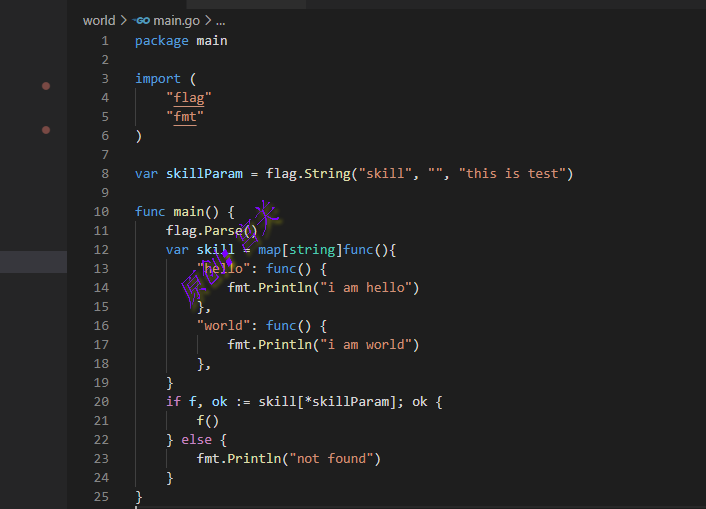706x509 pixels.
Task: Open the world folder breadcrumb
Action: point(99,20)
